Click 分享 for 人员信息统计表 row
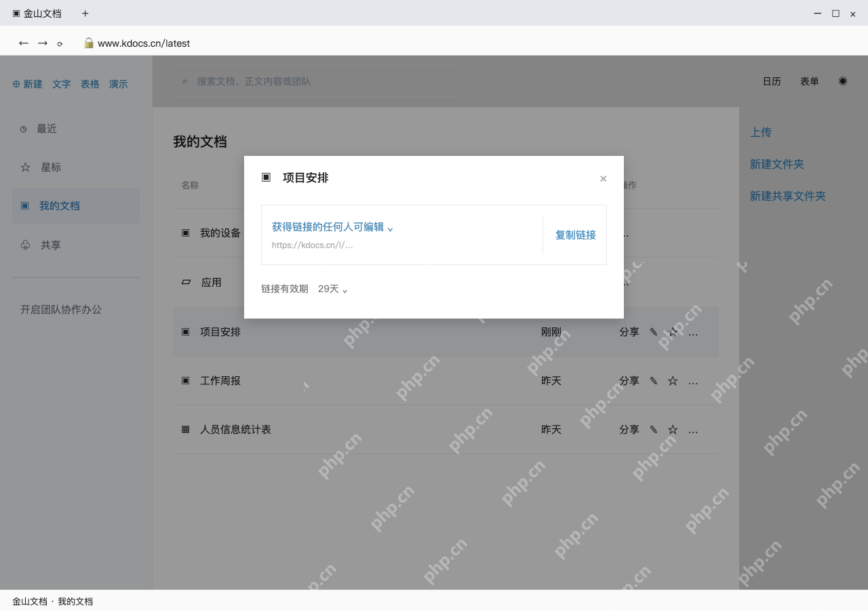This screenshot has width=868, height=610. pos(629,430)
